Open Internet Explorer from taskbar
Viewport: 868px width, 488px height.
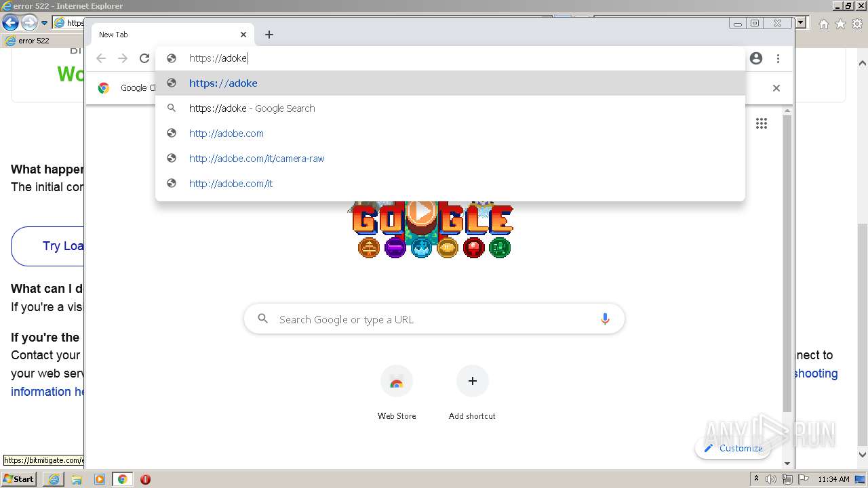click(x=54, y=479)
